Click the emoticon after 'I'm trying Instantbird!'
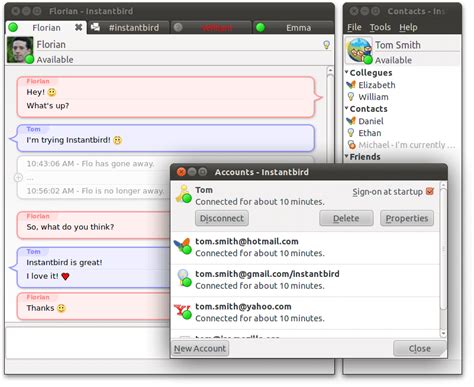Viewport: 474px width, 387px height. click(x=117, y=140)
